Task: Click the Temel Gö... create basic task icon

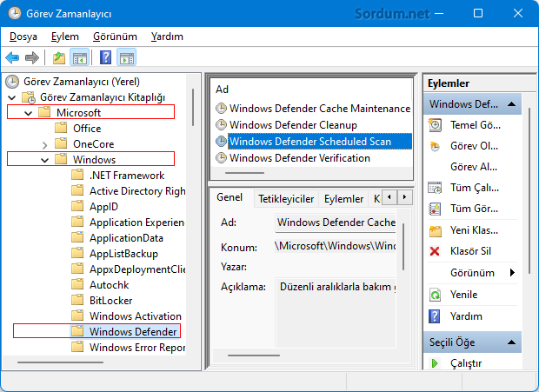Action: tap(435, 125)
